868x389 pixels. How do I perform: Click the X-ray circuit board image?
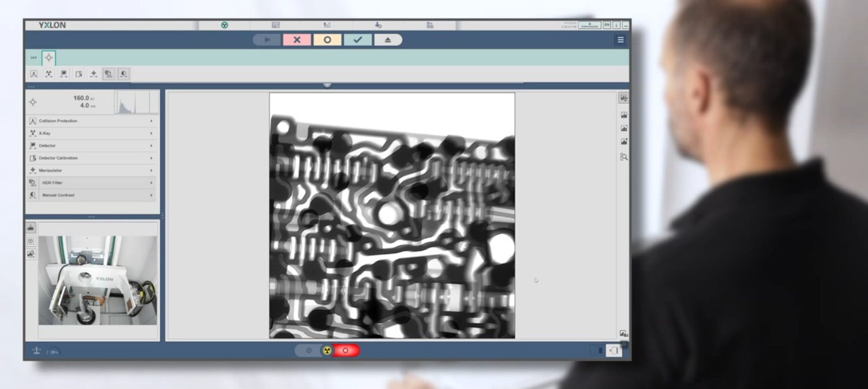coord(392,215)
